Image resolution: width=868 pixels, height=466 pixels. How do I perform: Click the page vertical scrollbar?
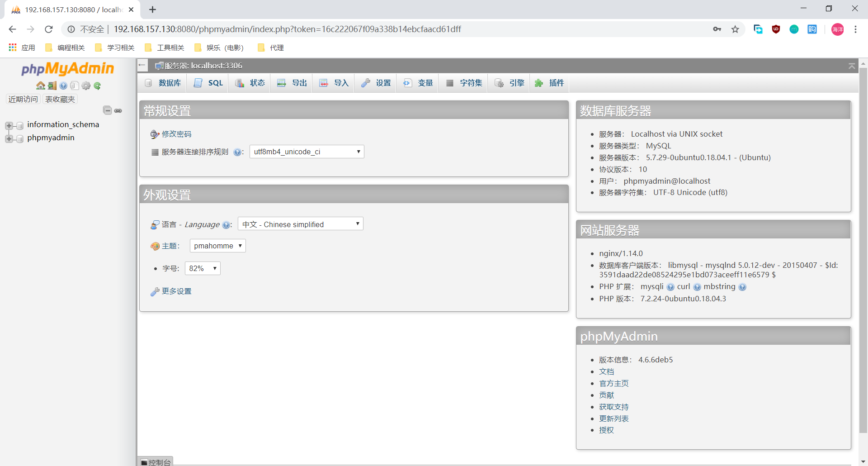tap(863, 251)
